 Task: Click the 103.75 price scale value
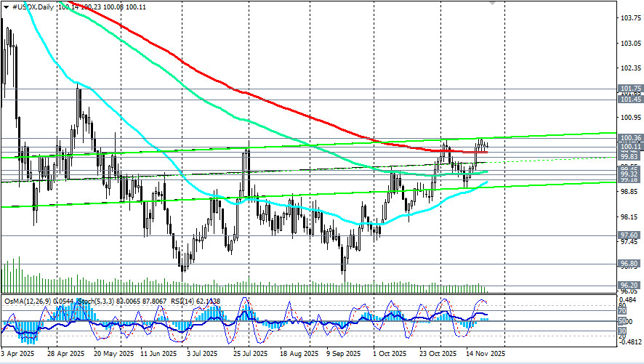point(631,18)
